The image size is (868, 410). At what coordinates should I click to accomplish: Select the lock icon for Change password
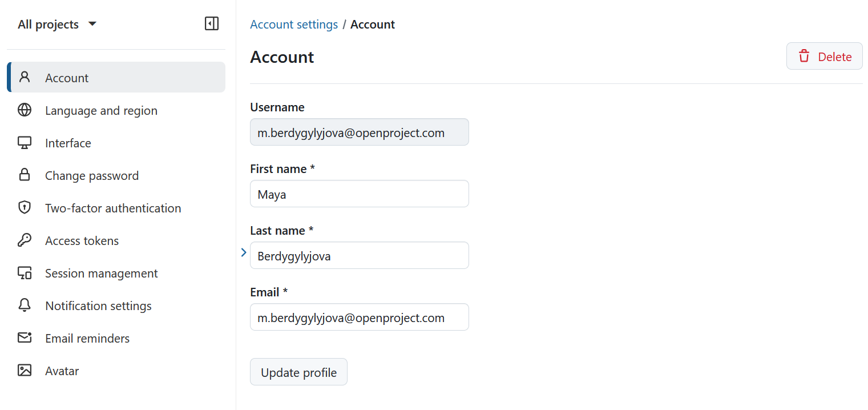coord(25,175)
